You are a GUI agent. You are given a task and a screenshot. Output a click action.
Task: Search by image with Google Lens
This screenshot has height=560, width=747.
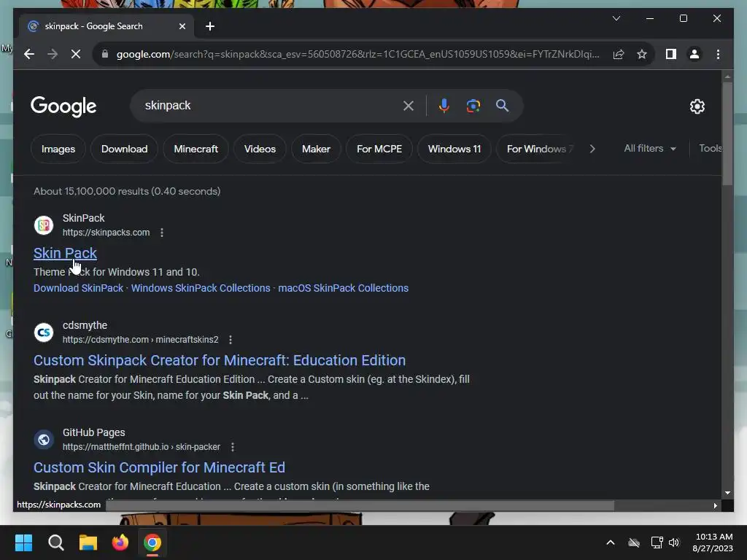point(473,106)
